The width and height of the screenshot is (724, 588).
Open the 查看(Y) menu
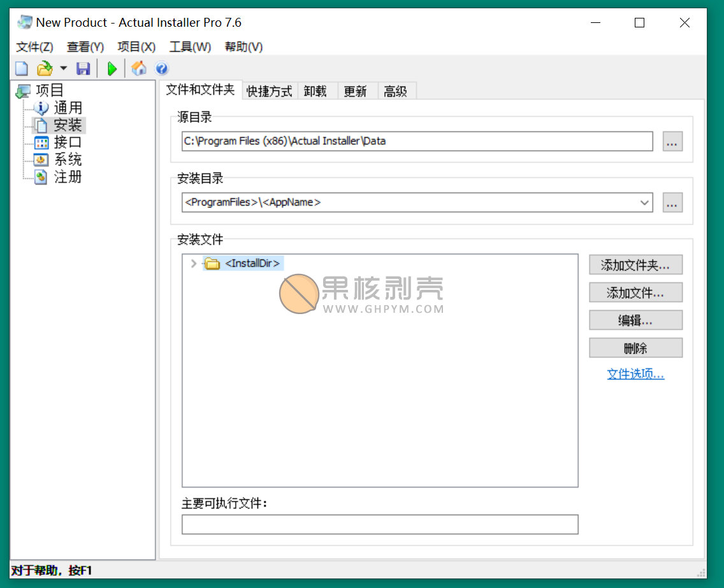point(85,47)
